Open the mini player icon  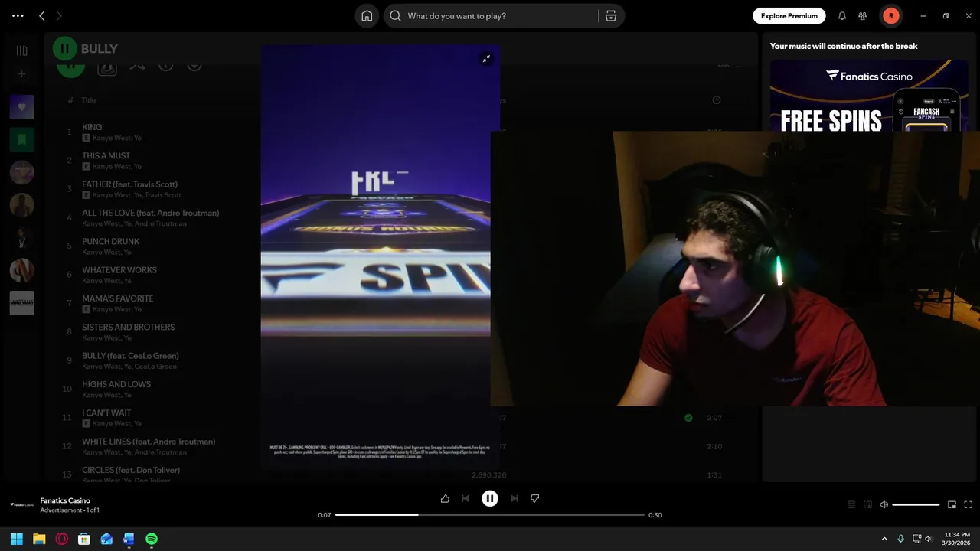click(952, 504)
